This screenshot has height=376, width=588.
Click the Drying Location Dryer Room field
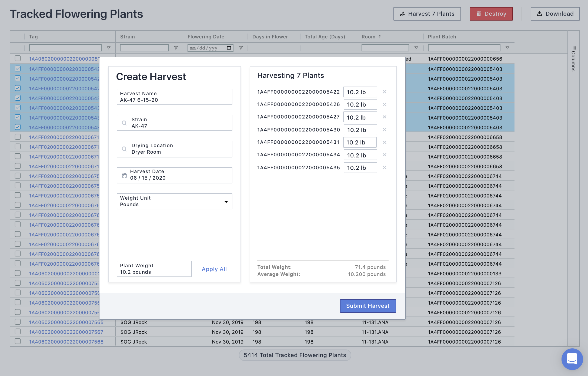coord(175,149)
